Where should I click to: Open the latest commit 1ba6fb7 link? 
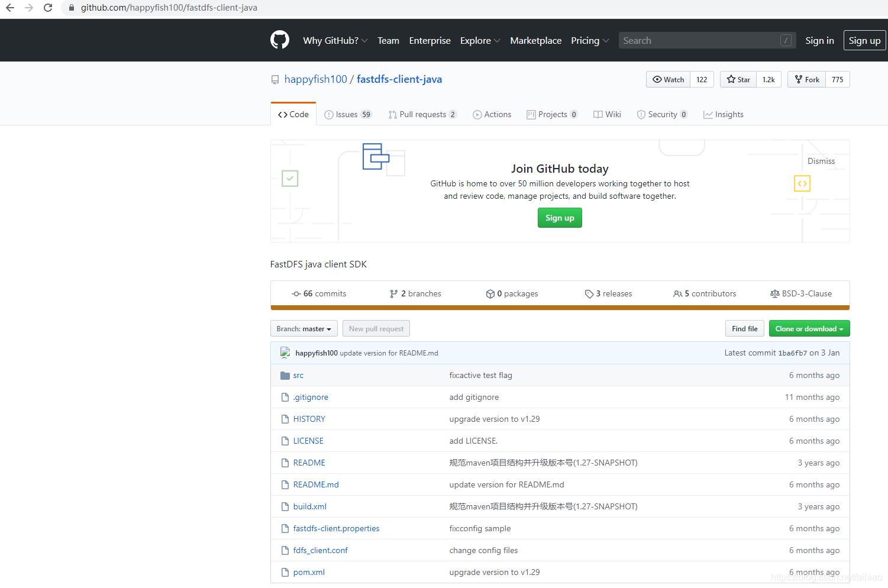point(793,353)
